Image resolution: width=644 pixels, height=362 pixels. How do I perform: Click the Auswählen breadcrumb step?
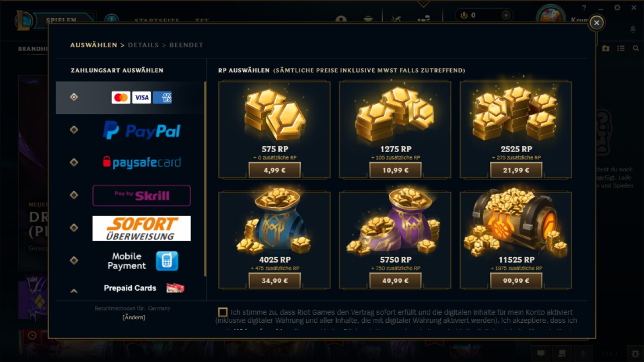pos(93,45)
